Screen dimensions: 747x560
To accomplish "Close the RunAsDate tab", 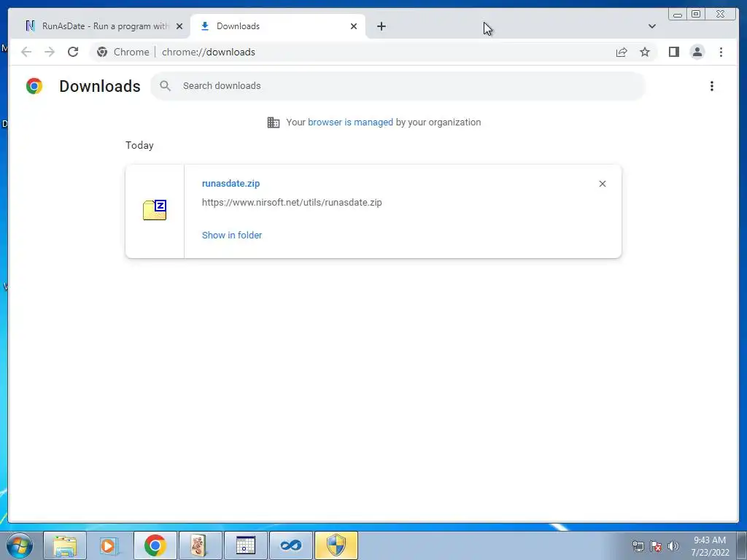I will (x=179, y=26).
